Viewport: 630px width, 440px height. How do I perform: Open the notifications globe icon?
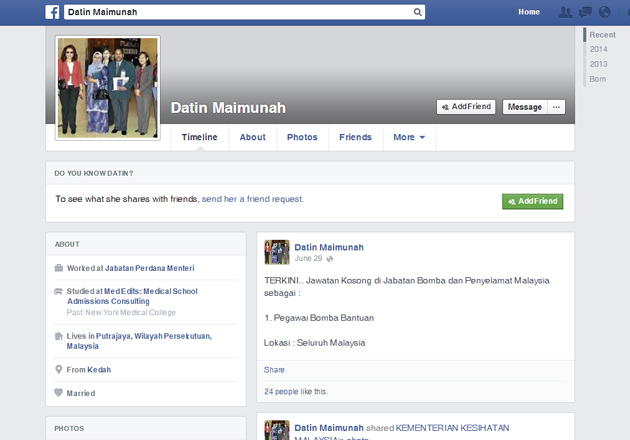click(x=604, y=12)
